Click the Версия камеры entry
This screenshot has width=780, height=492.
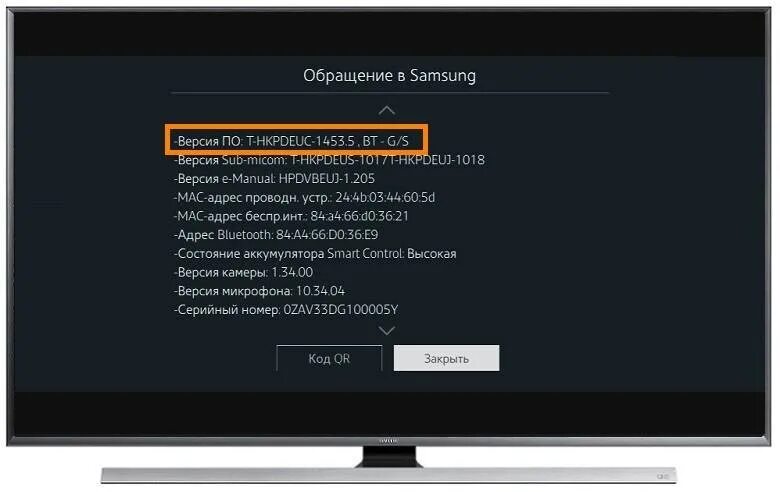(243, 273)
